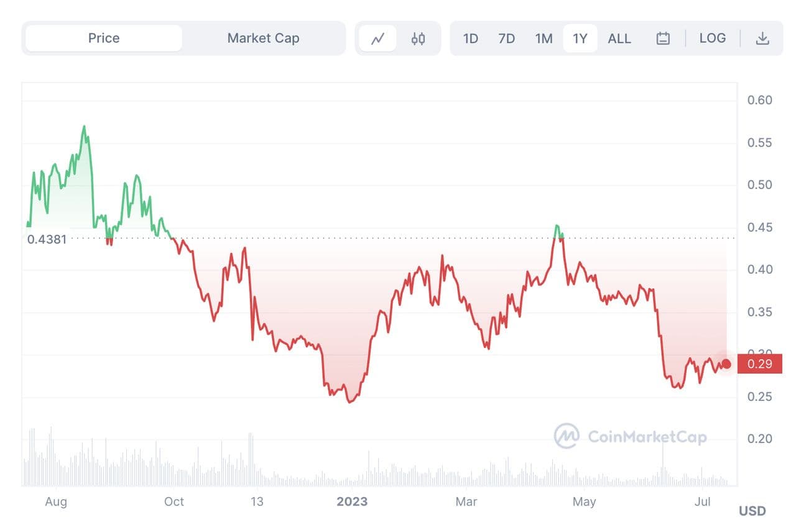Switch to line chart view icon
The height and width of the screenshot is (532, 796).
pos(377,39)
